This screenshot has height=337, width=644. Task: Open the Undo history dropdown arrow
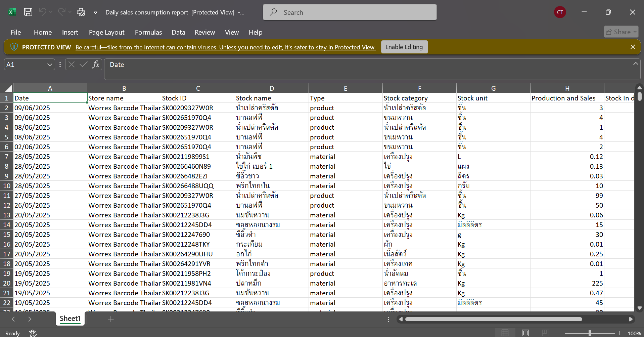(51, 12)
